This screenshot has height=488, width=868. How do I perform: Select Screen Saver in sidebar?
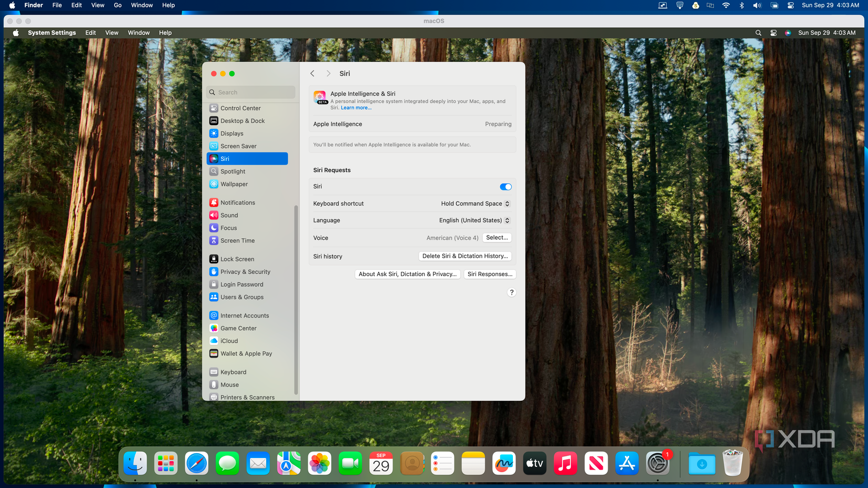(x=247, y=146)
